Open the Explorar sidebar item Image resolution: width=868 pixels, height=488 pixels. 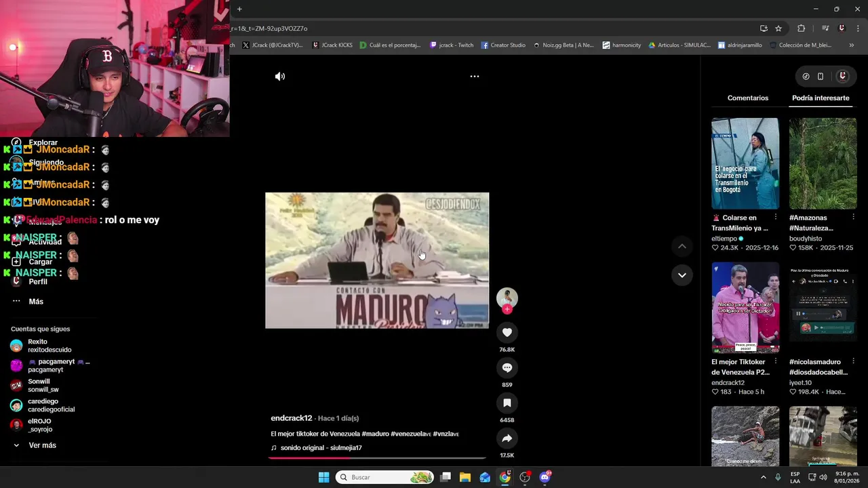[x=43, y=143]
